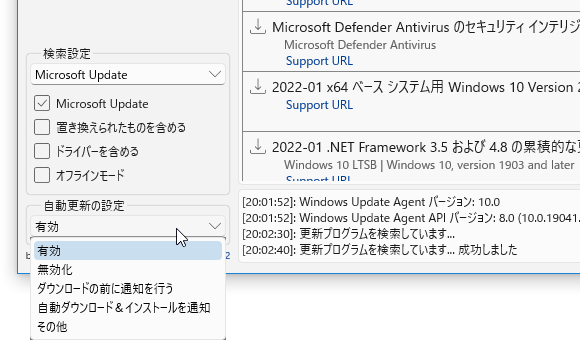
Task: Click download icon beside .NET Framework 3.5 update
Action: point(258,147)
